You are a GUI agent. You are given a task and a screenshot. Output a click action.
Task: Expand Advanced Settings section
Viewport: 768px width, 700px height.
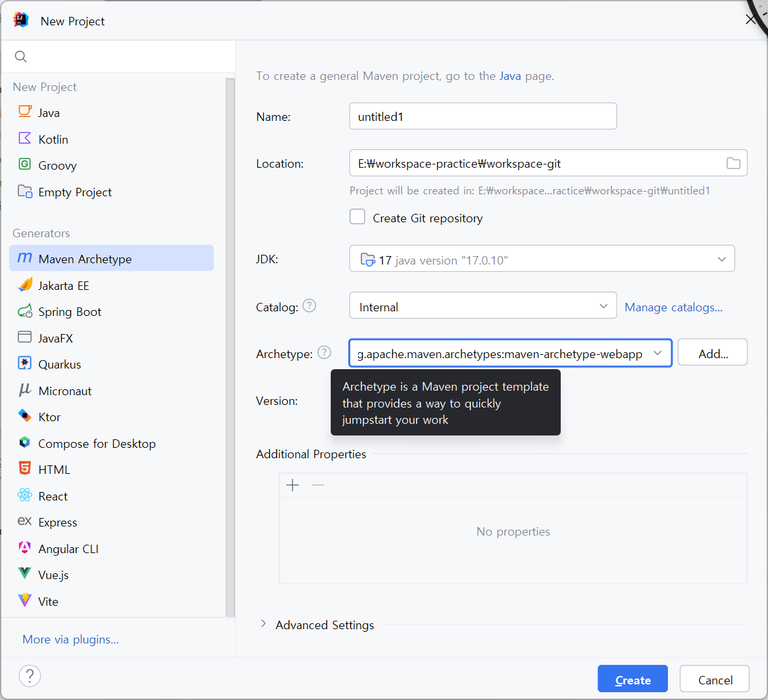[264, 623]
